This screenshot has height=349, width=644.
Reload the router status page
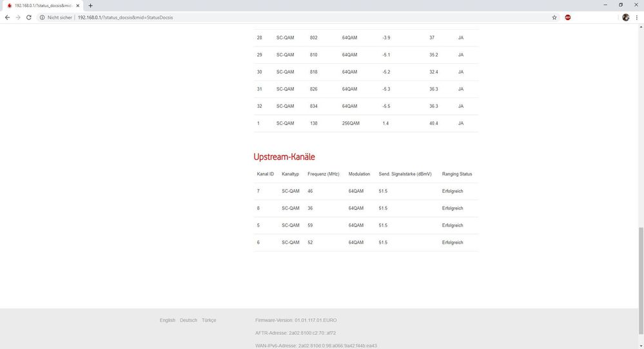[x=29, y=17]
